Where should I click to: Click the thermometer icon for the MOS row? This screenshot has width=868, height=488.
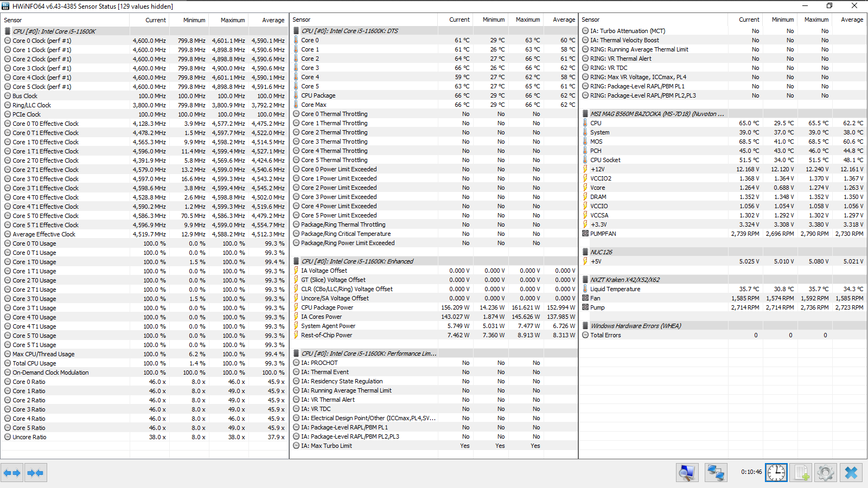[585, 142]
